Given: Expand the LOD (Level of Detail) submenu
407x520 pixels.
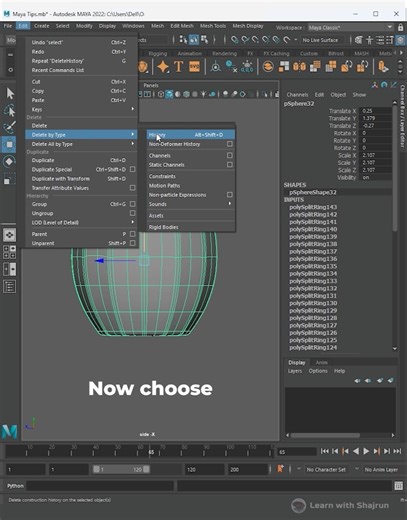Looking at the screenshot, I should pyautogui.click(x=81, y=222).
